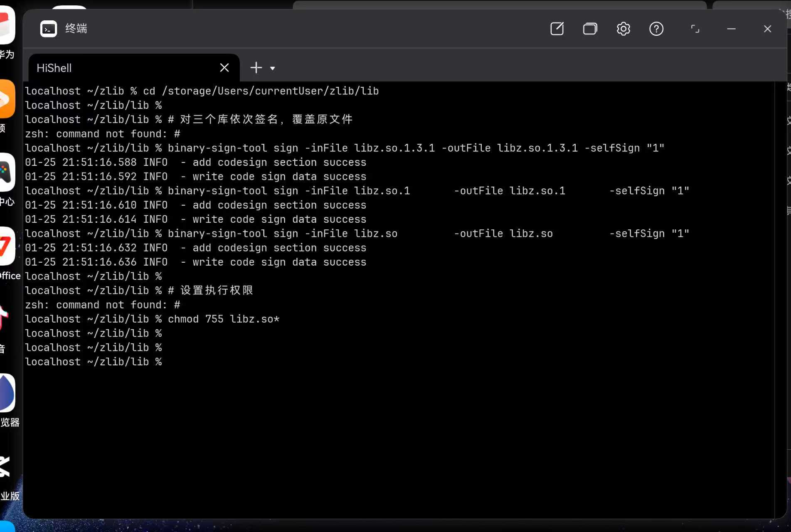
Task: Expand the new tab dropdown arrow
Action: (272, 68)
